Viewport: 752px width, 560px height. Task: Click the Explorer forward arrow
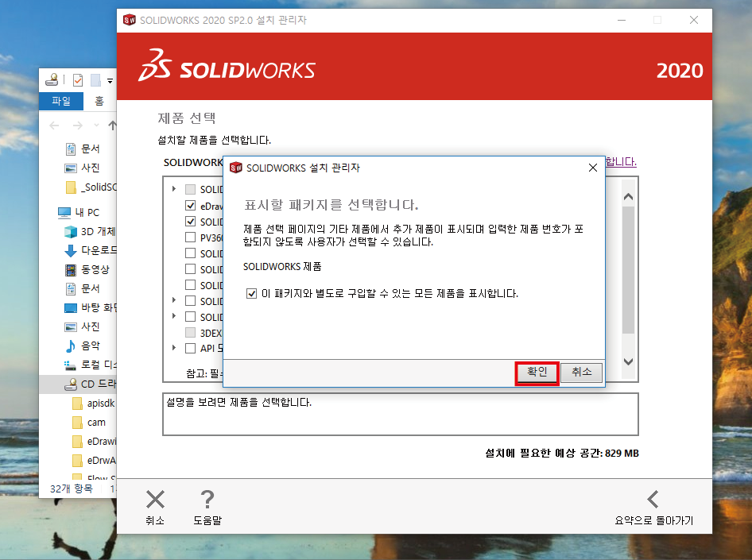point(77,126)
